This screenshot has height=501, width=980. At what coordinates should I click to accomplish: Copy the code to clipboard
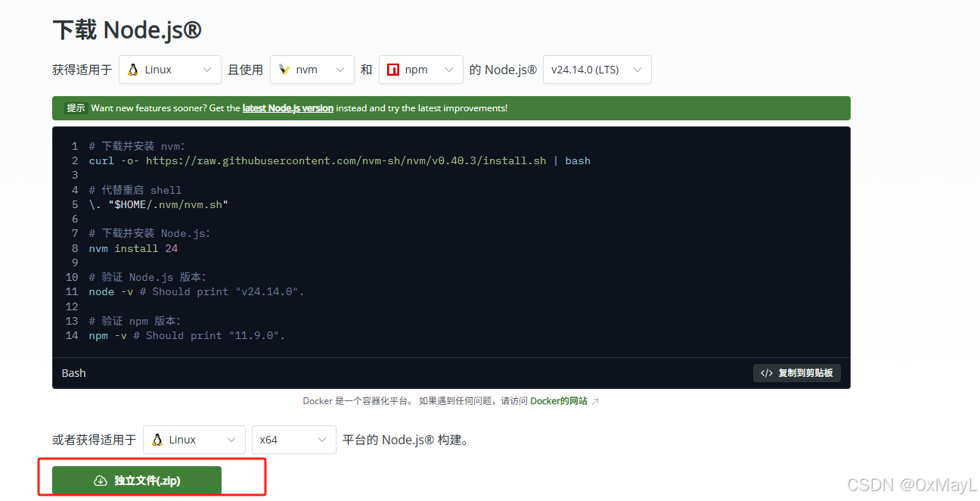pos(797,373)
